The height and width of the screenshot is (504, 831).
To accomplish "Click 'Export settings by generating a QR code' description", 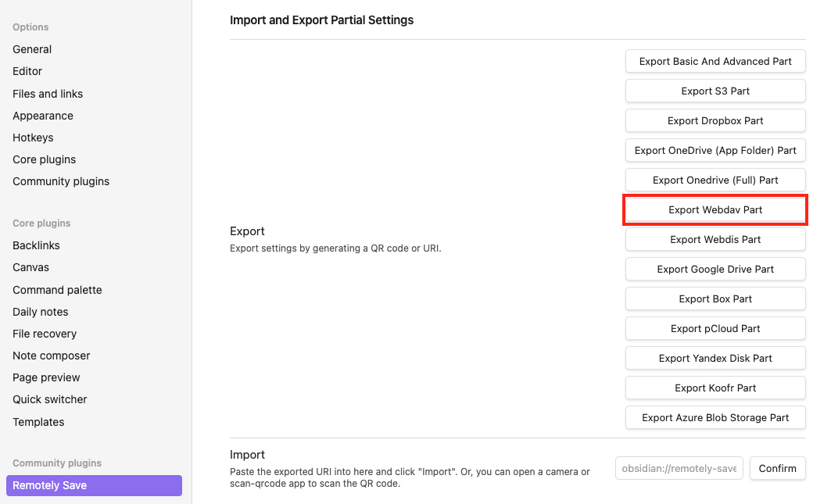I will pos(335,248).
